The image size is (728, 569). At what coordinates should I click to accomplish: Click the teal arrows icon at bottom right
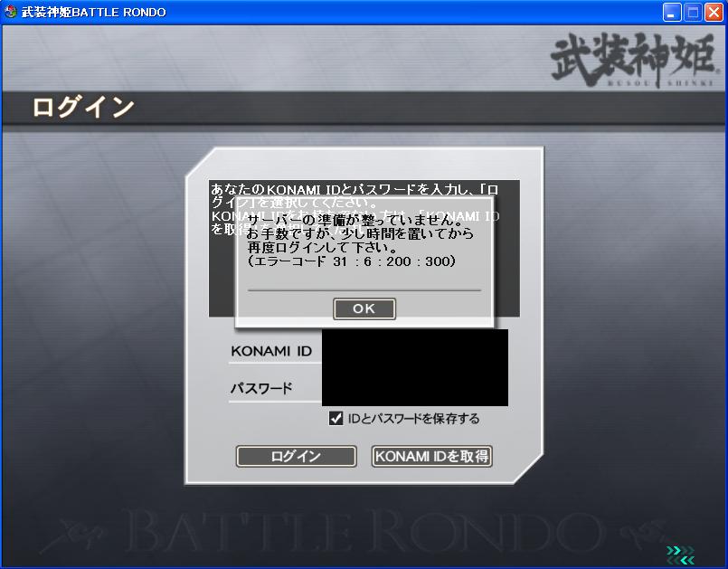pos(681,555)
